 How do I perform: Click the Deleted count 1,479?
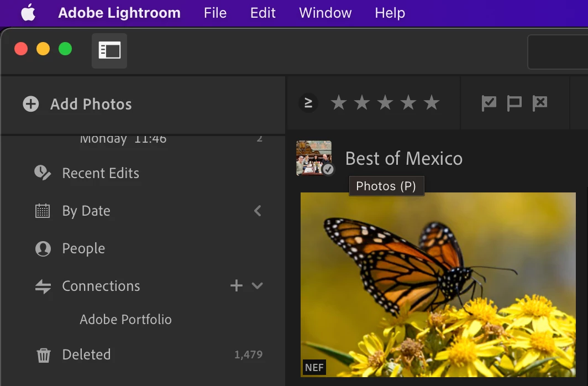coord(249,354)
